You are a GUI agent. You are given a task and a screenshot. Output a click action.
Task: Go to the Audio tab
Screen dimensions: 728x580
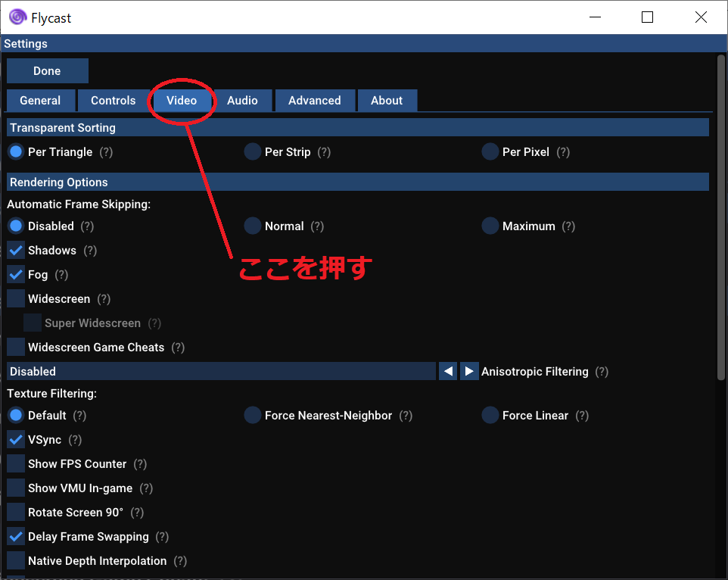click(x=242, y=100)
